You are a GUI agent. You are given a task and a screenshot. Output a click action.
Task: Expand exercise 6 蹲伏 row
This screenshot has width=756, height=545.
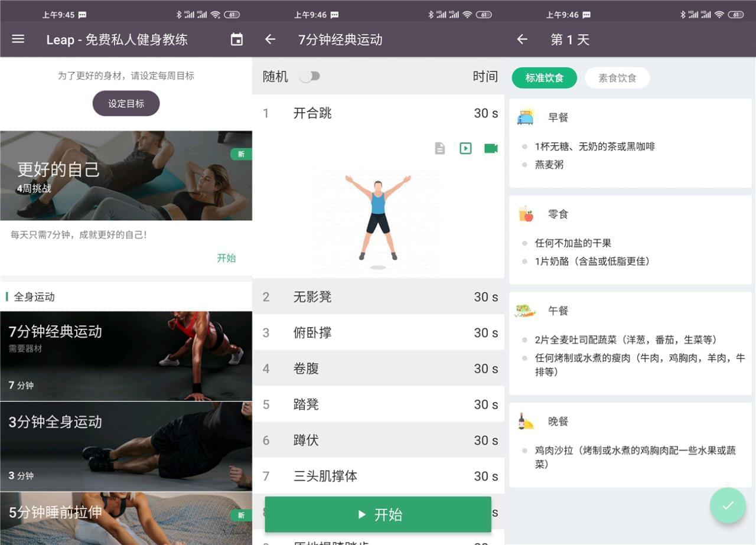click(x=378, y=440)
